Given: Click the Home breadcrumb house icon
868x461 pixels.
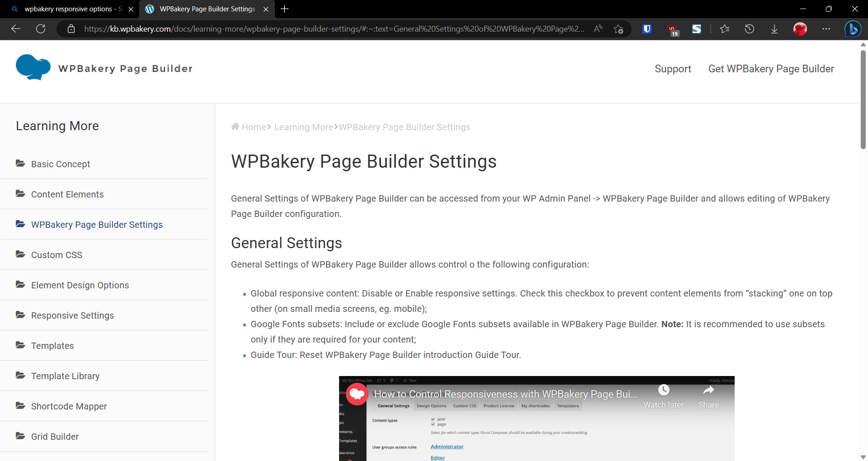Looking at the screenshot, I should click(235, 127).
